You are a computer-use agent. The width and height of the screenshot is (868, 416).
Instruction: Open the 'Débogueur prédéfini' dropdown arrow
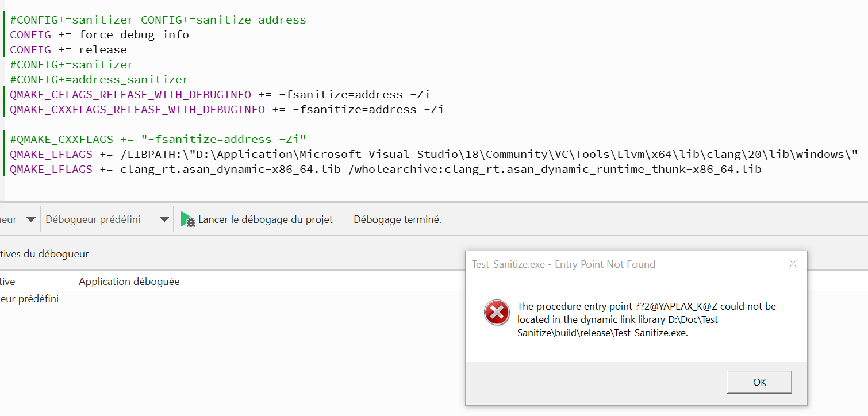(x=164, y=219)
